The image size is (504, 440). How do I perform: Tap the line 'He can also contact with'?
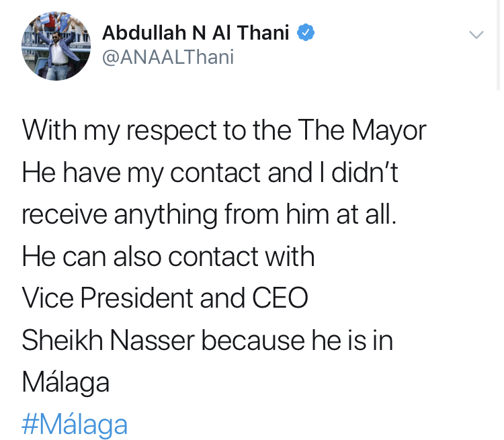168,256
